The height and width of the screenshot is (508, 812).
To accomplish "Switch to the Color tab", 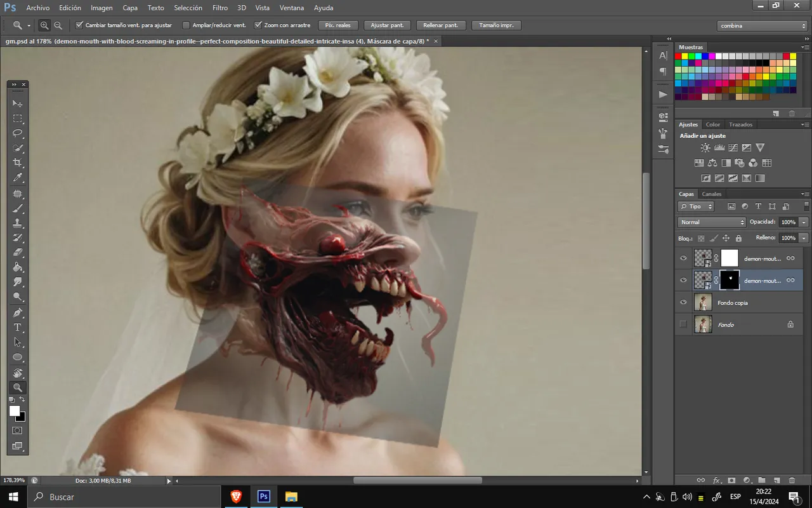I will (x=713, y=124).
